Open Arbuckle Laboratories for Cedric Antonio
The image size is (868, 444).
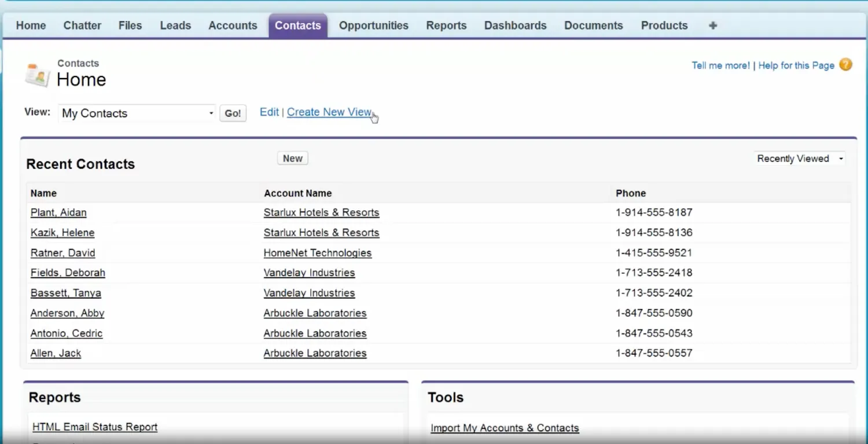(315, 333)
